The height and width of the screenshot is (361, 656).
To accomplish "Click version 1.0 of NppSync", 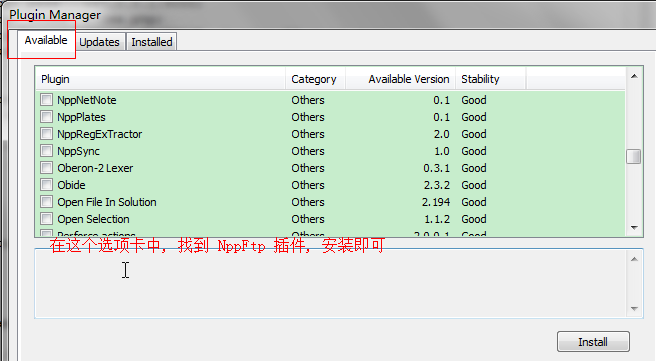I will (x=441, y=151).
